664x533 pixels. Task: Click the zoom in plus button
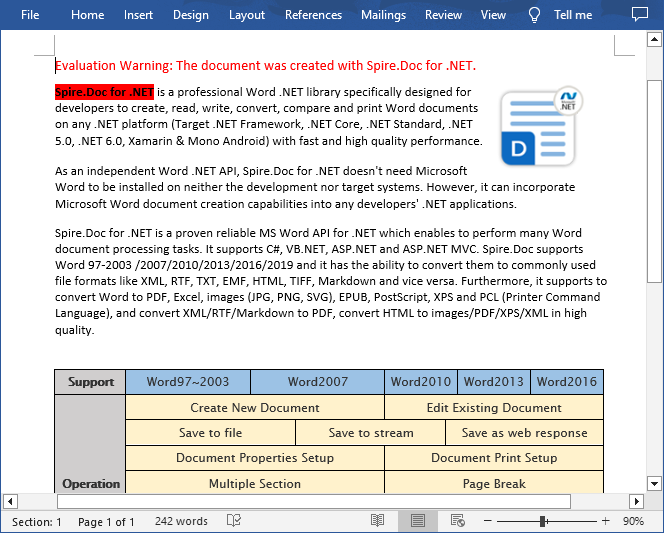tap(606, 521)
